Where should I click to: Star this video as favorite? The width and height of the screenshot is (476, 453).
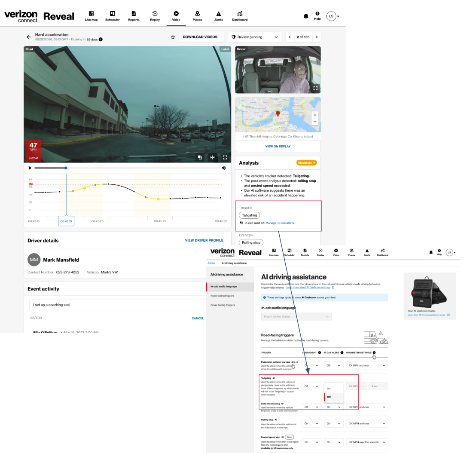pos(173,37)
